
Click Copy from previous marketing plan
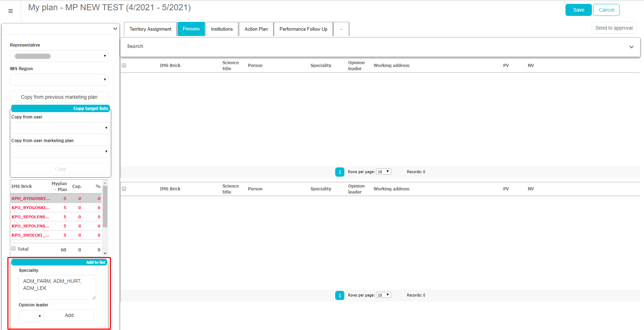[59, 97]
